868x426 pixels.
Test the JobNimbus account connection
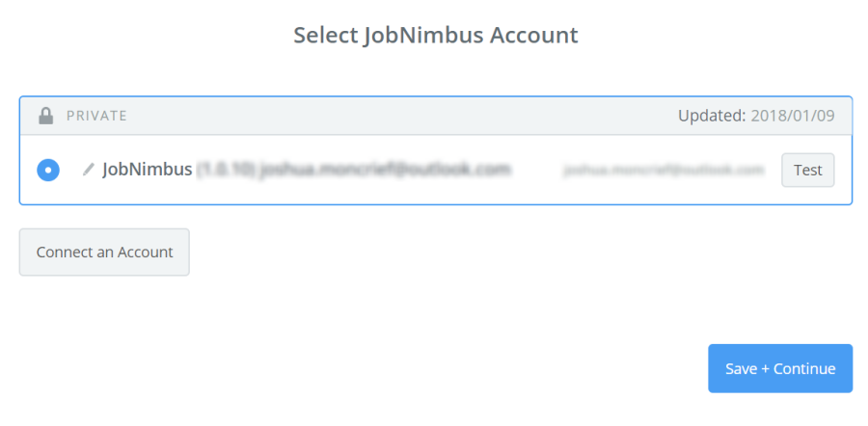pos(807,170)
